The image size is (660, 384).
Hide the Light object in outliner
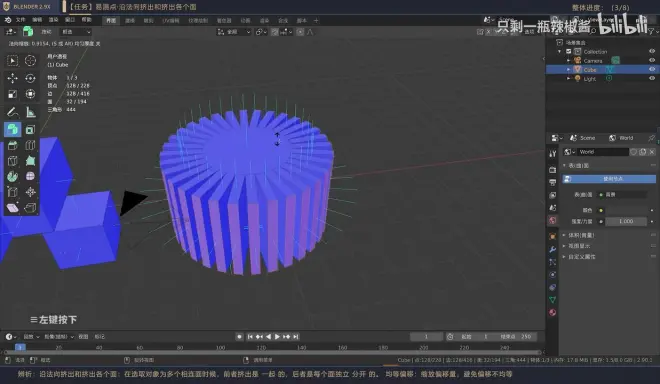[652, 78]
